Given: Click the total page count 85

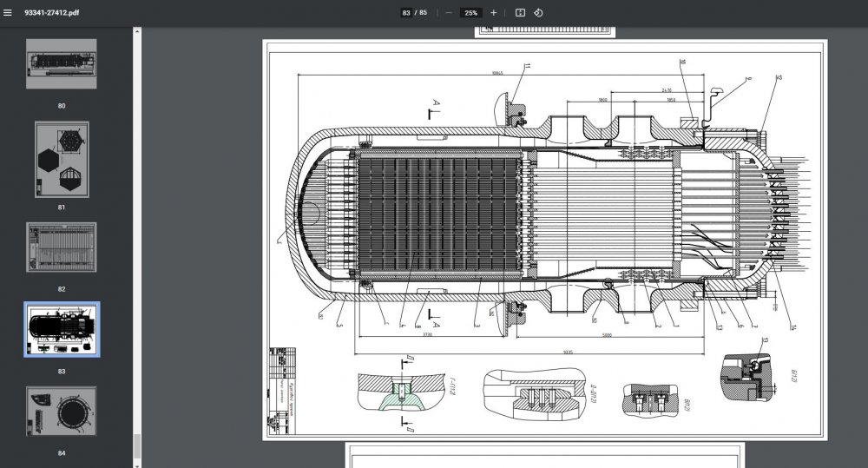Looking at the screenshot, I should (x=422, y=13).
